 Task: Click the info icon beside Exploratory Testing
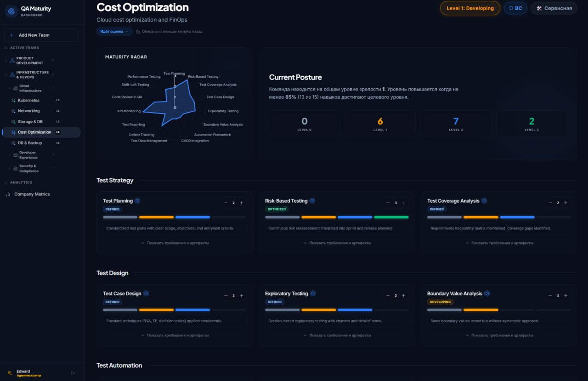pyautogui.click(x=313, y=293)
